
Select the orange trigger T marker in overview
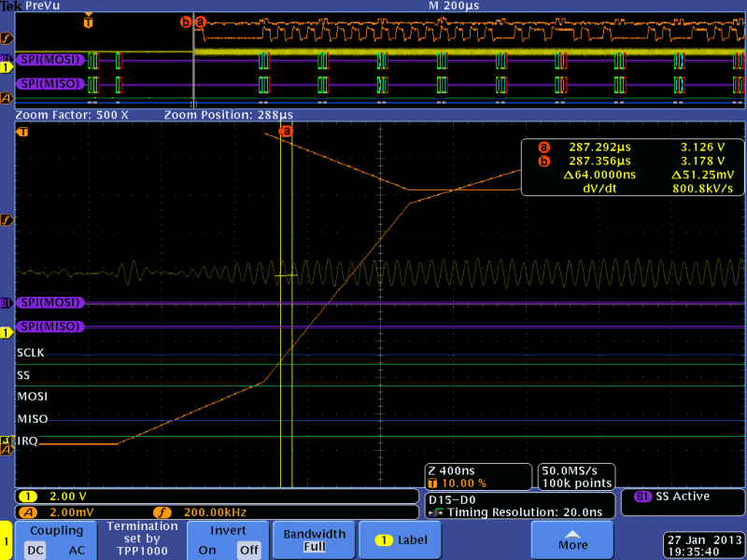point(88,21)
